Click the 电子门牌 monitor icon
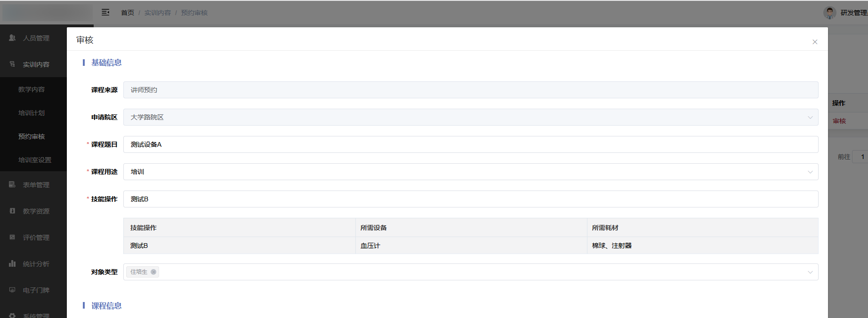Screen dimensions: 868x318 pyautogui.click(x=12, y=290)
